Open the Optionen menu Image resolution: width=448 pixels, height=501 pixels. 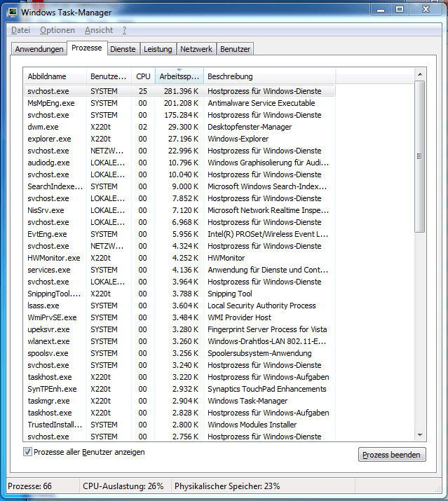pos(57,30)
